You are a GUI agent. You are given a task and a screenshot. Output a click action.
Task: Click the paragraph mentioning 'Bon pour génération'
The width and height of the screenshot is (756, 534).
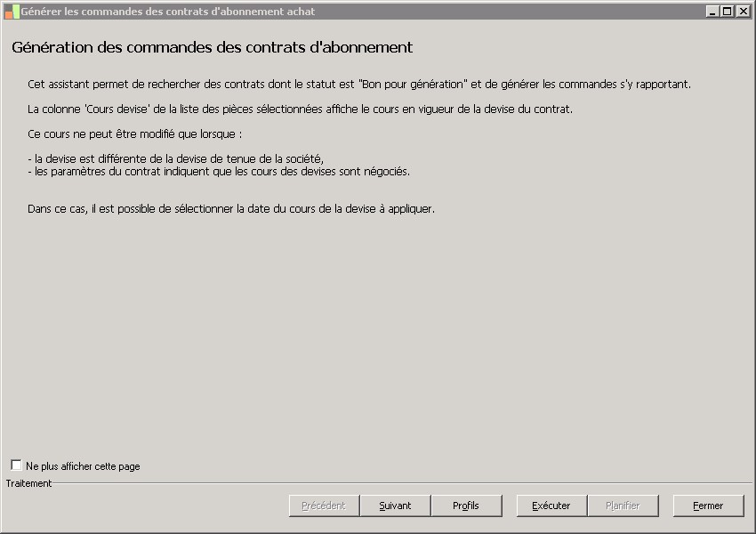click(x=359, y=85)
